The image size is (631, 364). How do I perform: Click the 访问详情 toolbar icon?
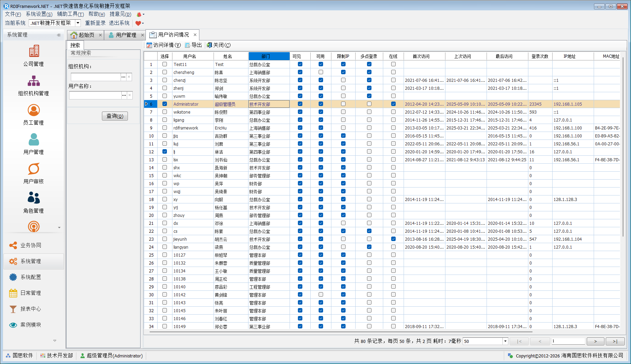[149, 45]
